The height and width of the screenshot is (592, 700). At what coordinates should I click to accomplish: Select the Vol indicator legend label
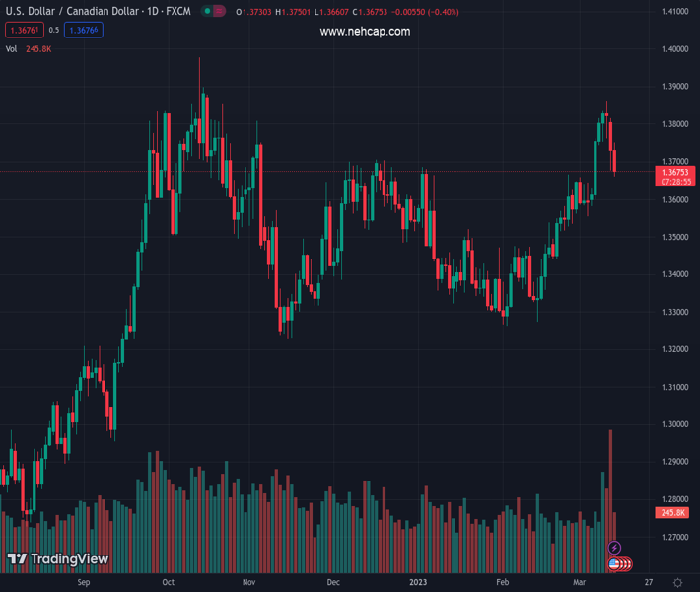12,48
